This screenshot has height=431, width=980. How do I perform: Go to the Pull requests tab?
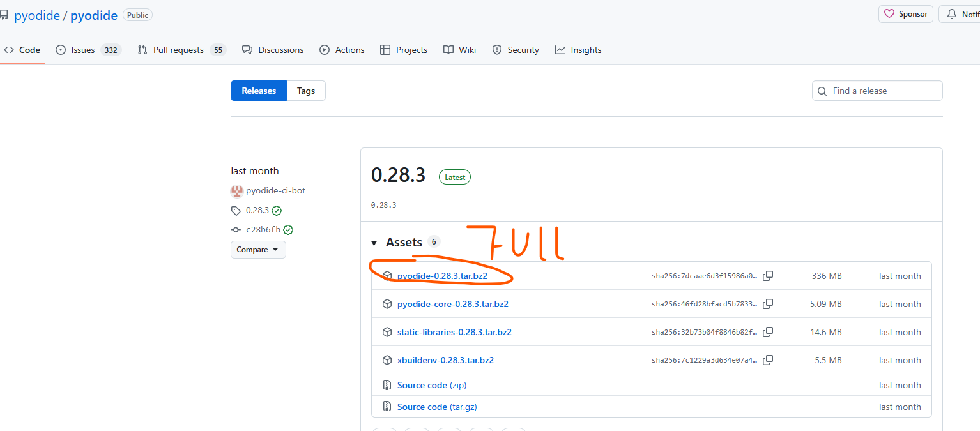178,50
